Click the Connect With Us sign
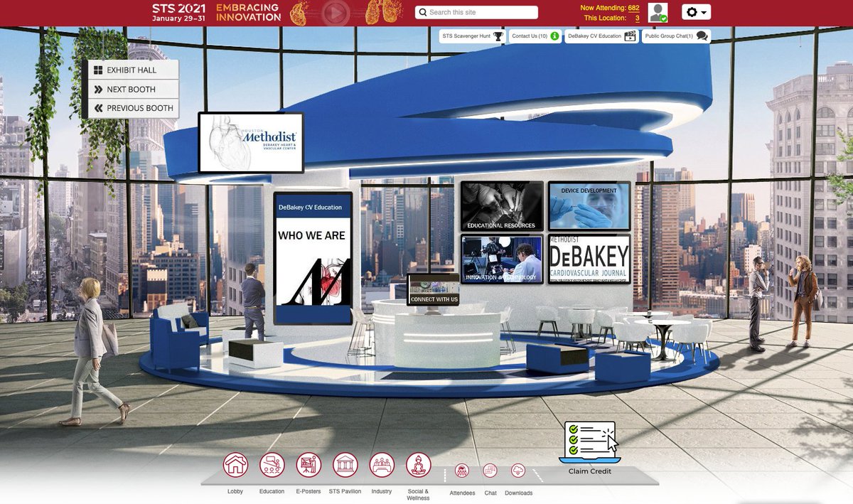This screenshot has width=853, height=504. click(x=434, y=290)
